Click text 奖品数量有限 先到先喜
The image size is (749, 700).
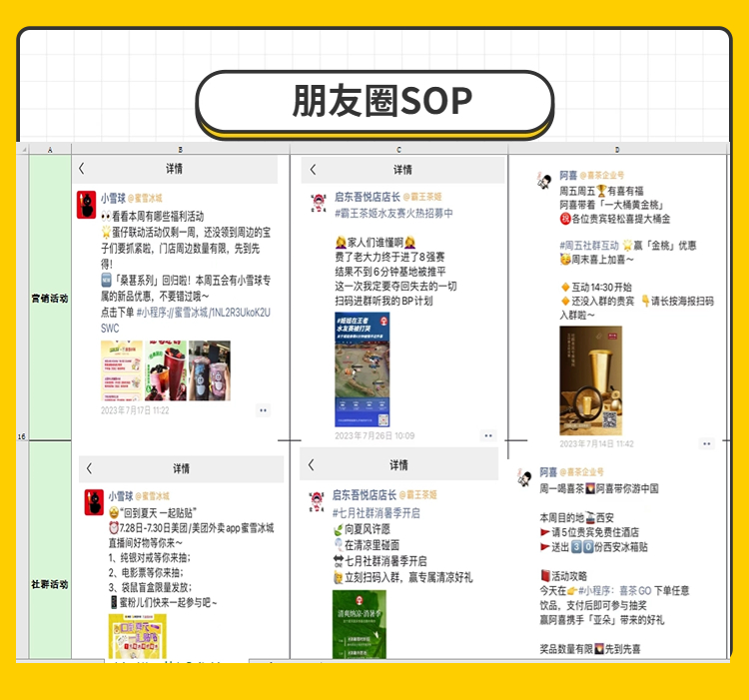tap(590, 649)
